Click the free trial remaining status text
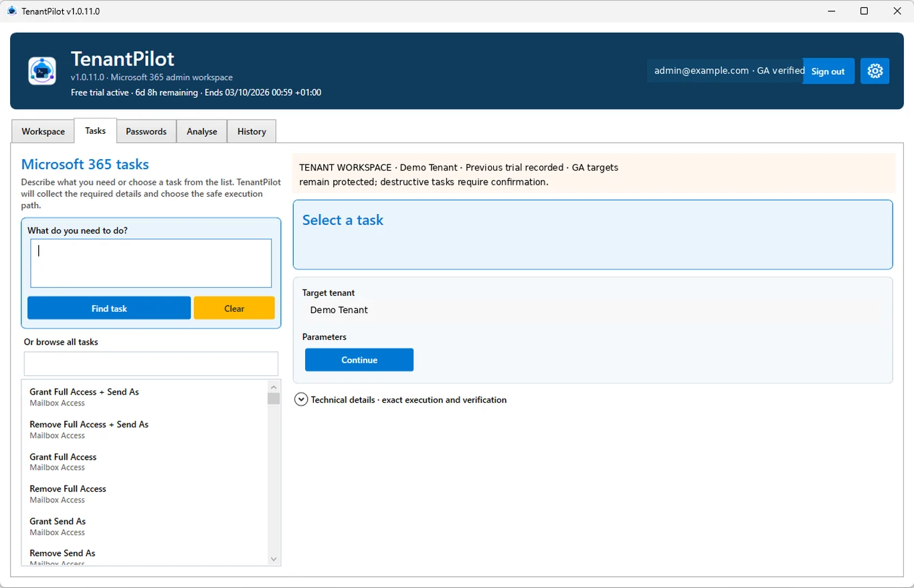The height and width of the screenshot is (588, 914). pos(196,92)
